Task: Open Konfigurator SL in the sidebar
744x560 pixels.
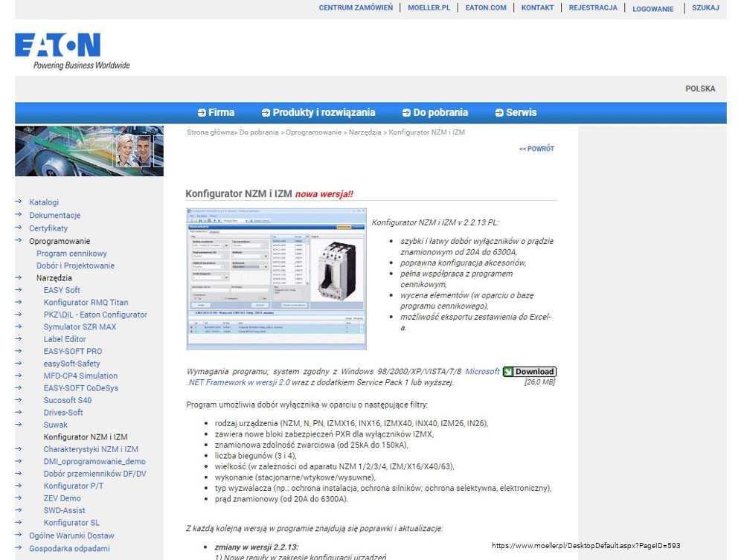Action: click(x=71, y=523)
